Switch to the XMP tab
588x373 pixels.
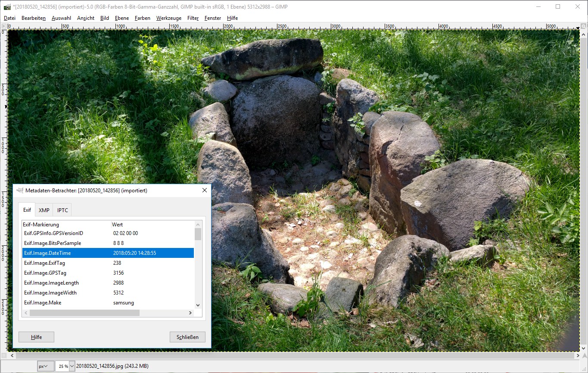(44, 210)
